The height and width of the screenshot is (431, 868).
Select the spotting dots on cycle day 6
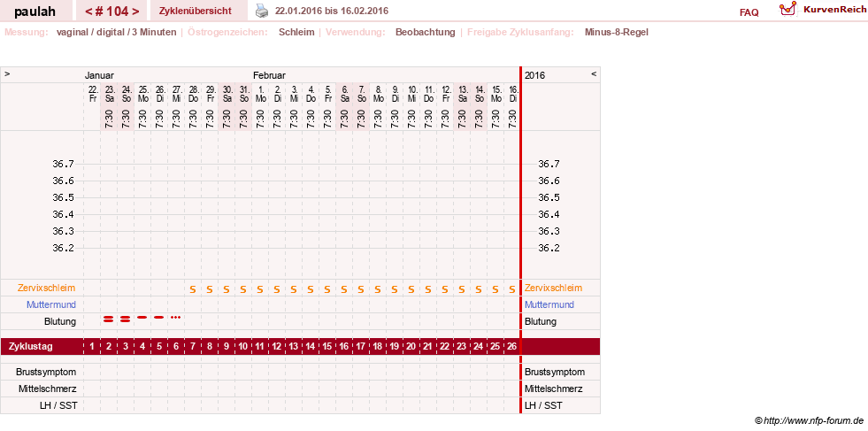[175, 318]
